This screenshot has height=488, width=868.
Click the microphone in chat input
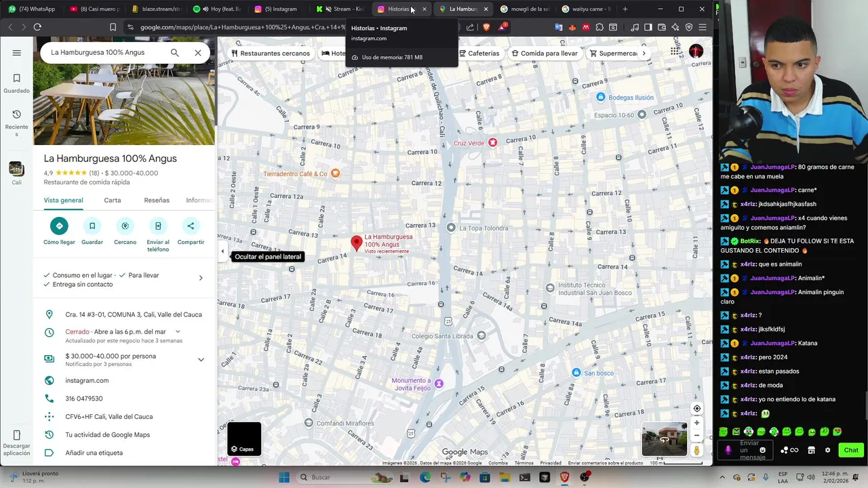point(728,450)
